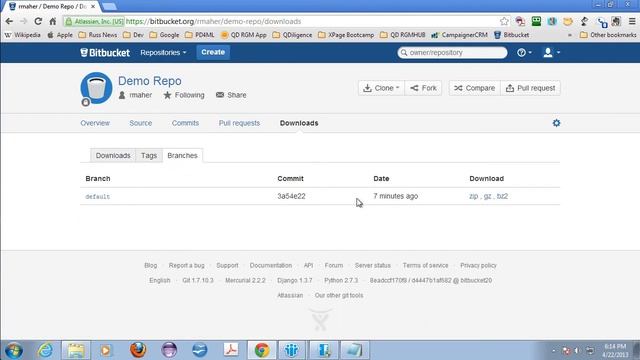Switch to the Pull requests tab

click(x=239, y=123)
